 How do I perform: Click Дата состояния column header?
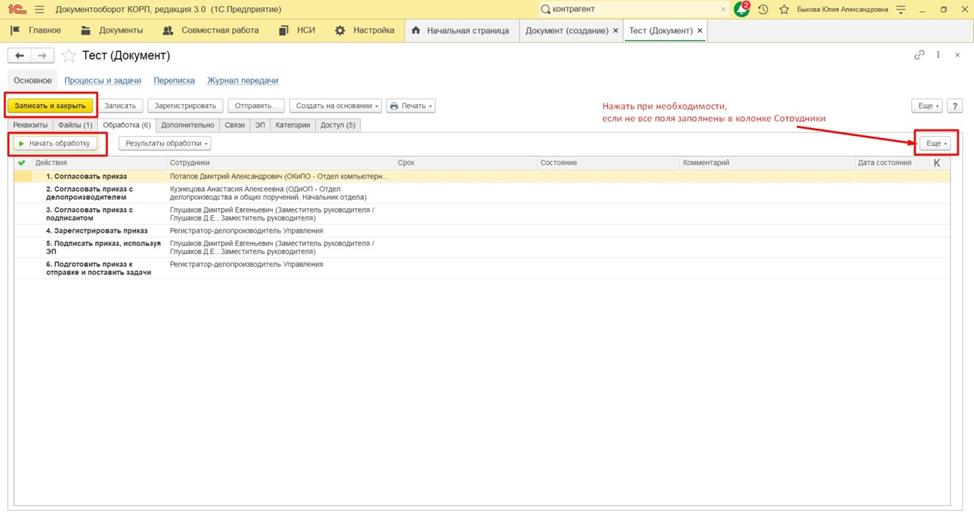(x=891, y=163)
